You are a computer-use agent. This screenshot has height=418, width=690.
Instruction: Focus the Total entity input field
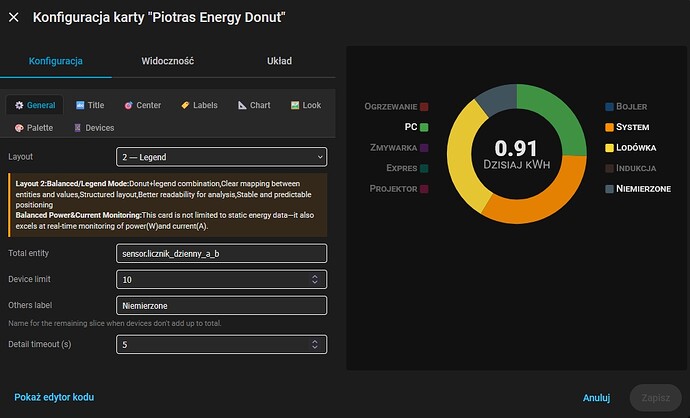221,253
